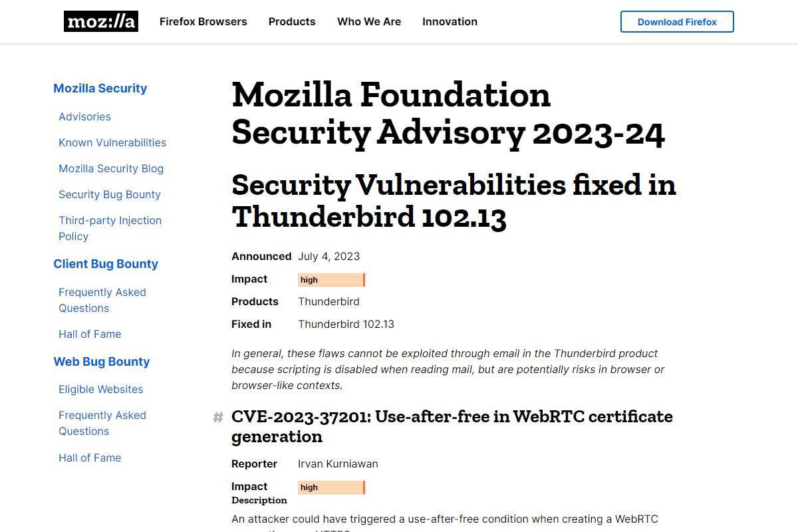
Task: Open Client Bug Bounty Hall of Fame
Action: [x=90, y=334]
